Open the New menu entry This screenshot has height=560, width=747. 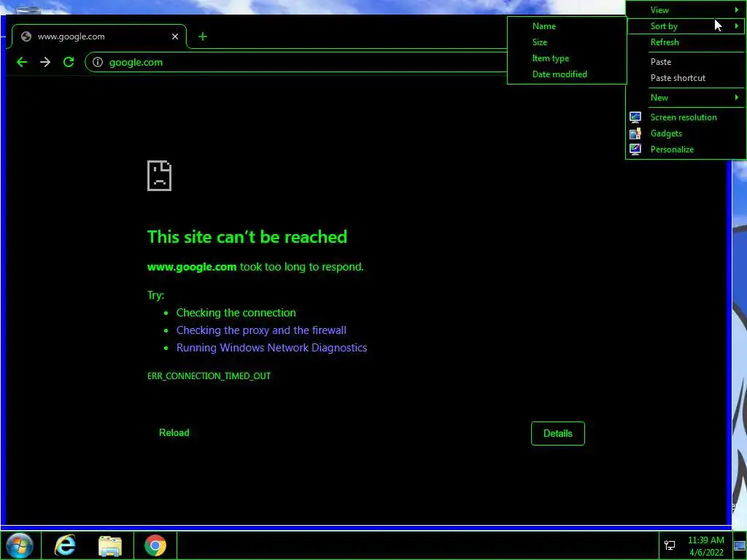pos(686,98)
